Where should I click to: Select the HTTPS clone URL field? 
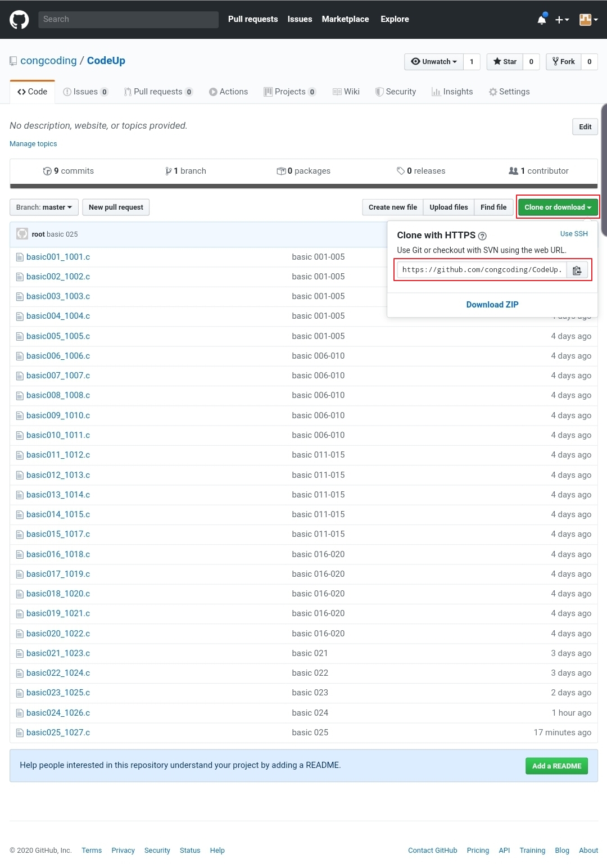pyautogui.click(x=482, y=270)
